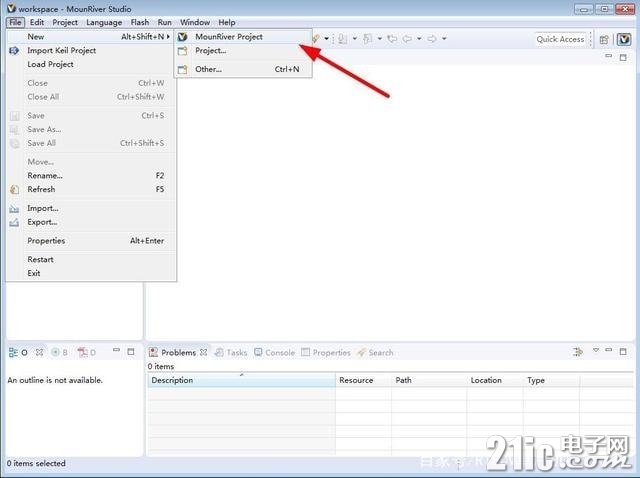Open the Project menu in menu bar

(x=65, y=22)
